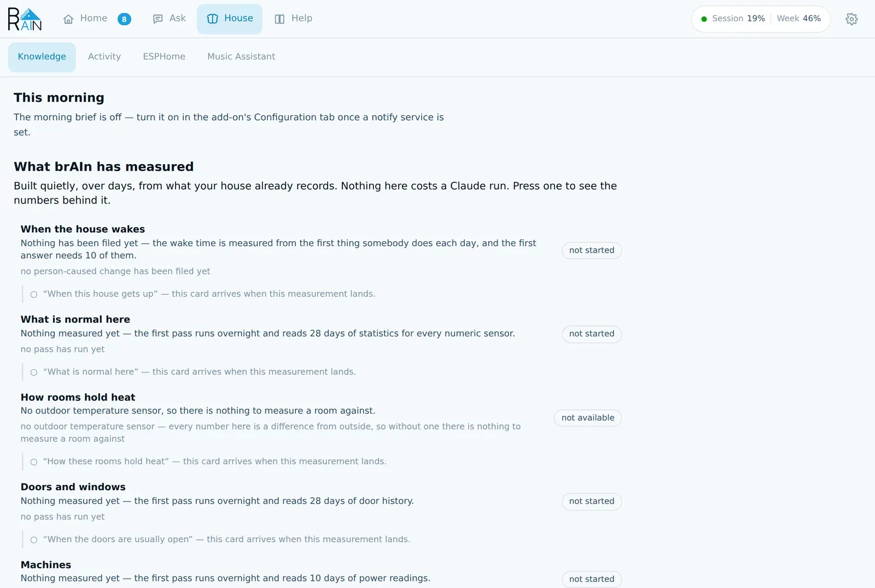Click the "What brAIn has measured" heading
The height and width of the screenshot is (588, 875).
tap(104, 167)
